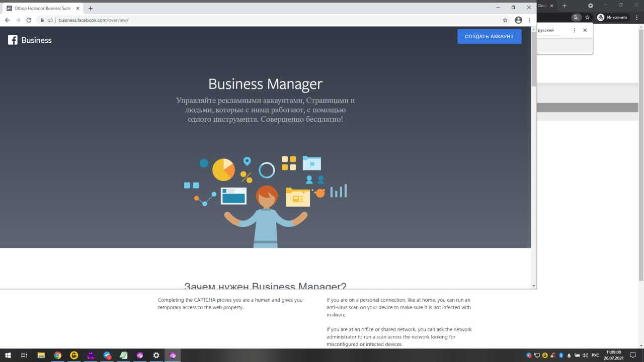This screenshot has height=362, width=644.
Task: Click the Windows Start button
Action: click(x=8, y=355)
